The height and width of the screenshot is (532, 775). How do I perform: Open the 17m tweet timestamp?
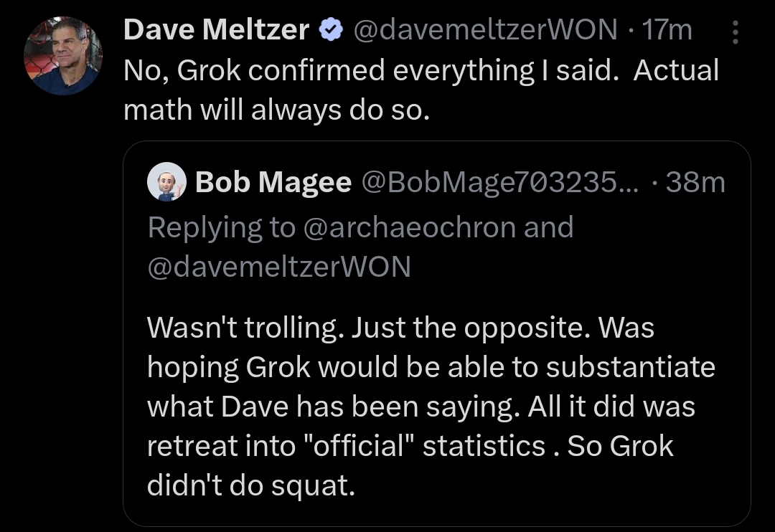tap(667, 30)
